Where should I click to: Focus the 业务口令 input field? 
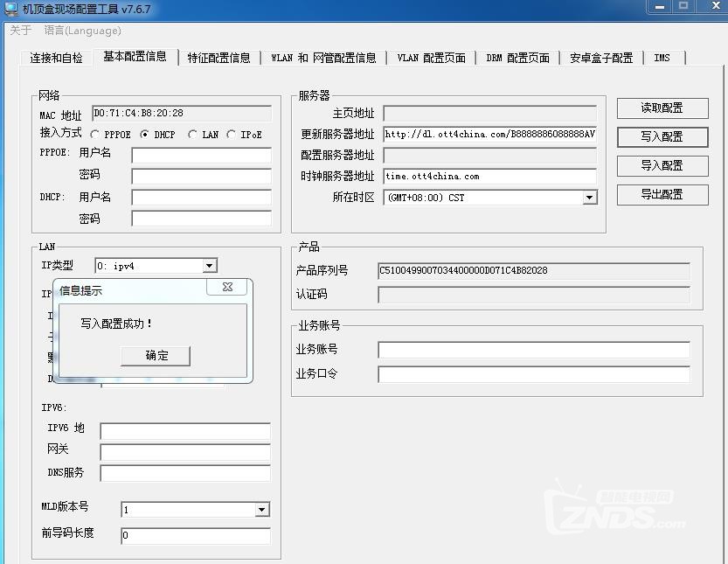coord(534,374)
